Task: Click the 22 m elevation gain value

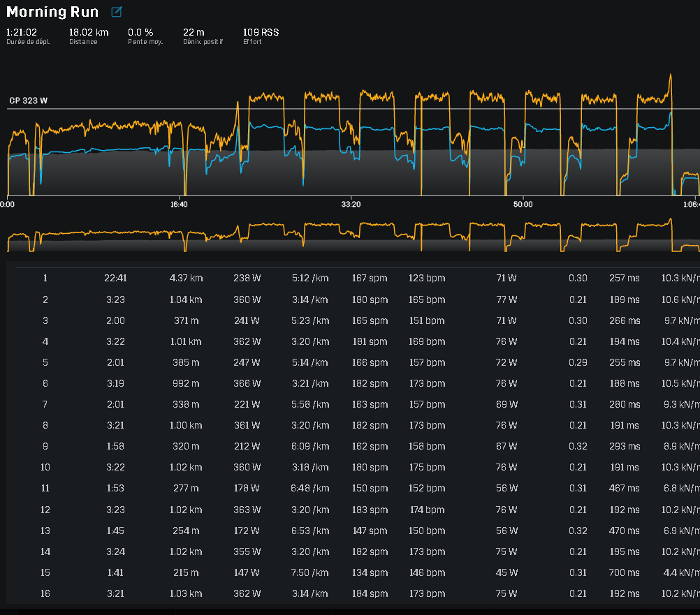Action: click(194, 32)
